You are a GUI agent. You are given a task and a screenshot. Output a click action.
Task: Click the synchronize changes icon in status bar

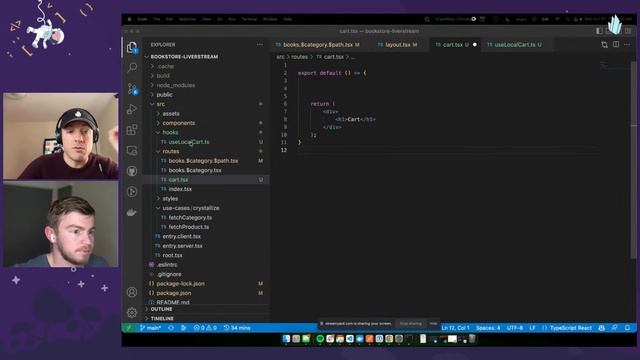[x=171, y=328]
